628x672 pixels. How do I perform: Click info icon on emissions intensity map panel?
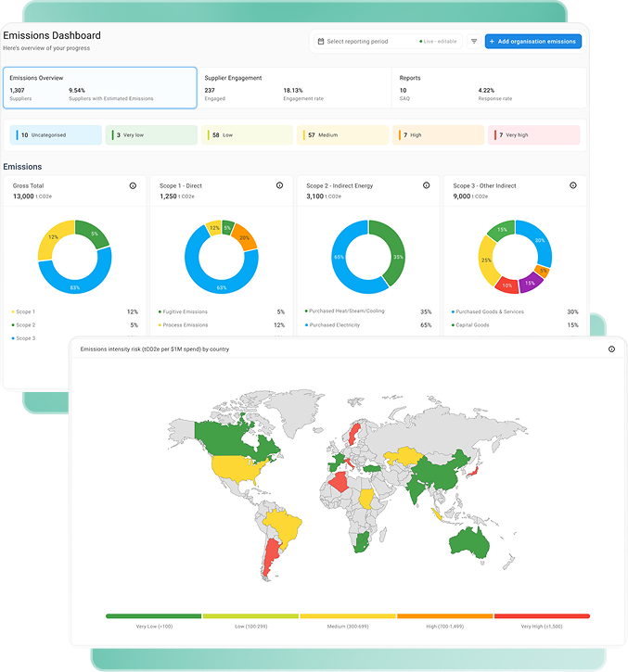click(x=611, y=349)
